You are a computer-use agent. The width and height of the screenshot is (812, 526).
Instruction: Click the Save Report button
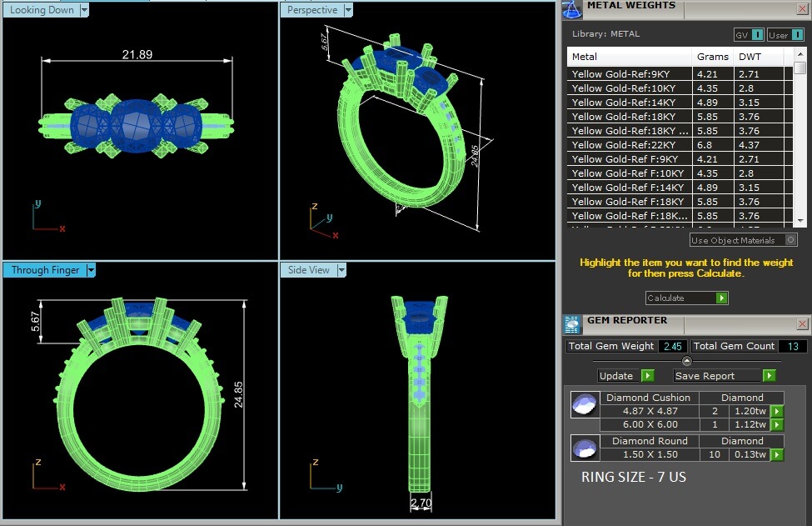coord(724,376)
